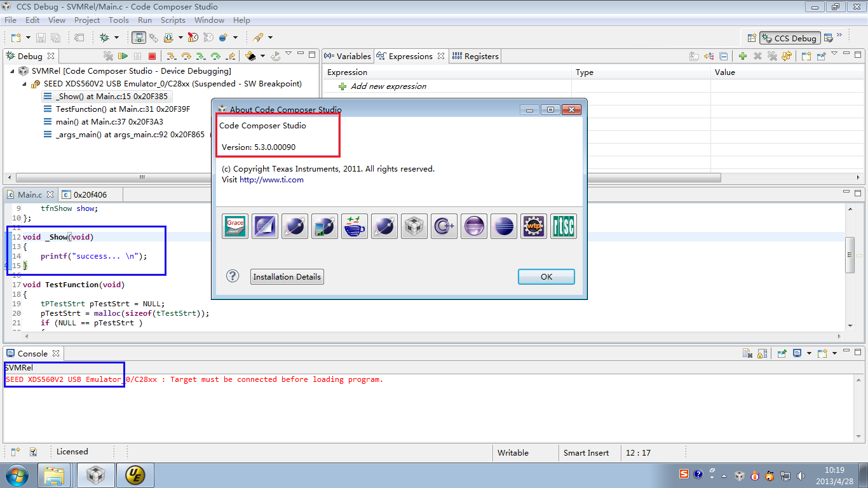The image size is (868, 488).
Task: Open File Explorer from the taskbar
Action: click(55, 475)
